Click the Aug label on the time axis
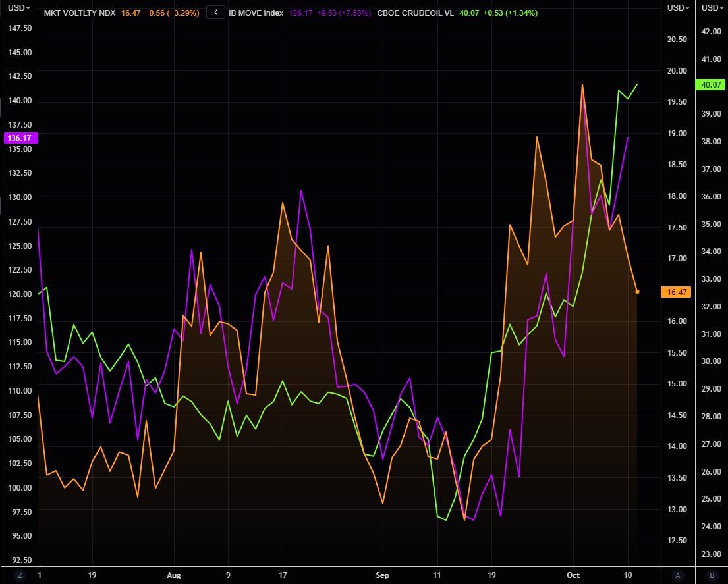Image resolution: width=728 pixels, height=584 pixels. [x=174, y=575]
